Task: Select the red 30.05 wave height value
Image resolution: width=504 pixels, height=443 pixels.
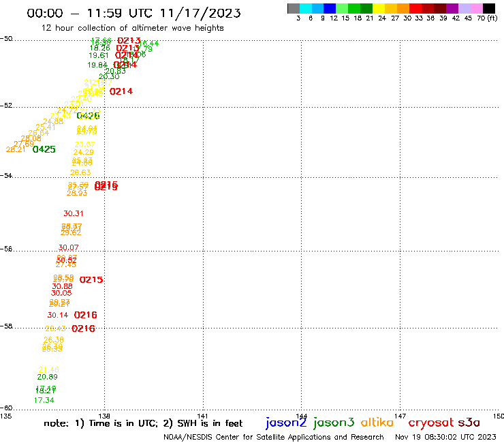Action: tap(61, 293)
